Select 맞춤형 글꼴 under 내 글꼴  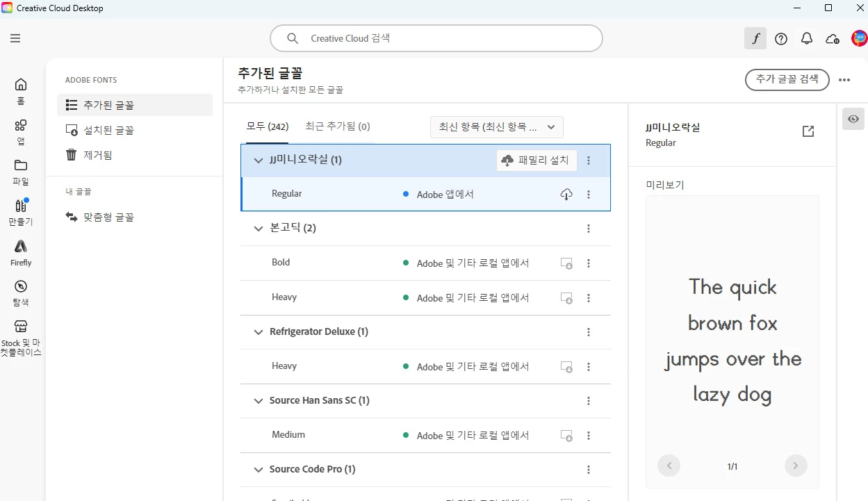coord(135,217)
